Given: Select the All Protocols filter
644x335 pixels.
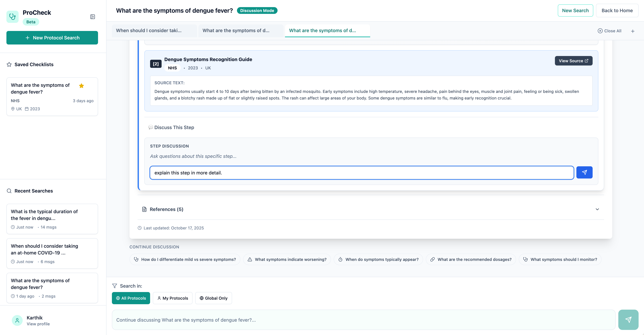Looking at the screenshot, I should 131,298.
